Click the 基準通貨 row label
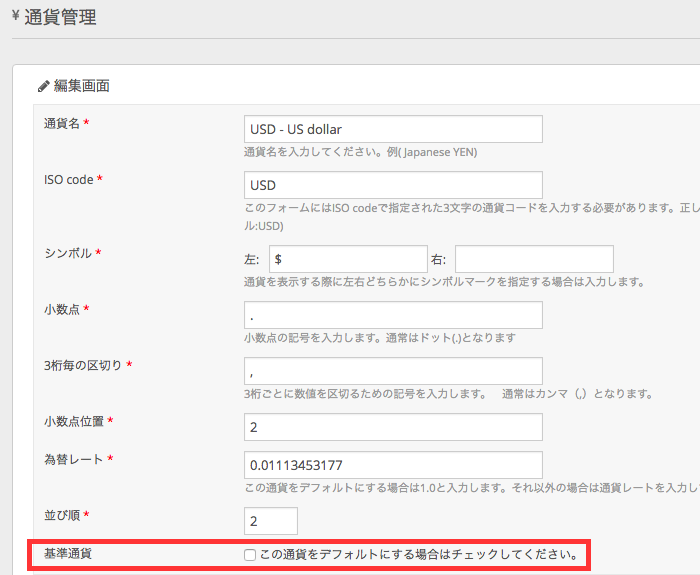This screenshot has height=575, width=700. 68,553
